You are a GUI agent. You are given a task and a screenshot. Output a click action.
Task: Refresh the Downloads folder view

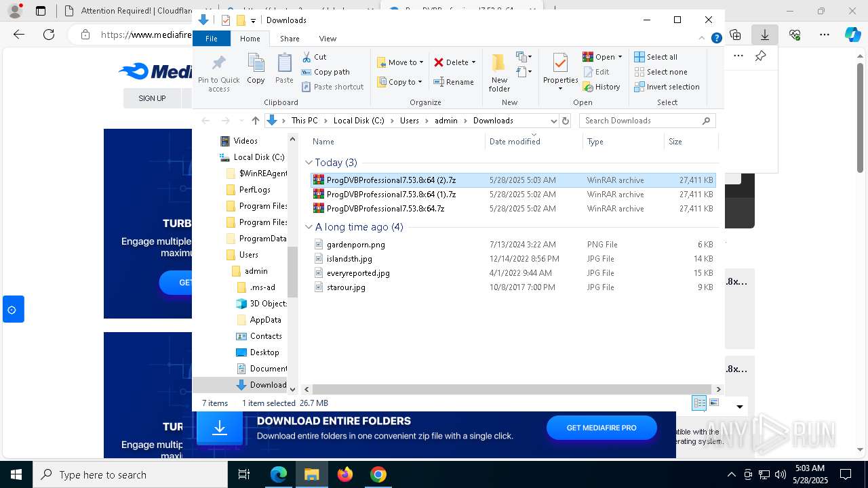point(566,121)
